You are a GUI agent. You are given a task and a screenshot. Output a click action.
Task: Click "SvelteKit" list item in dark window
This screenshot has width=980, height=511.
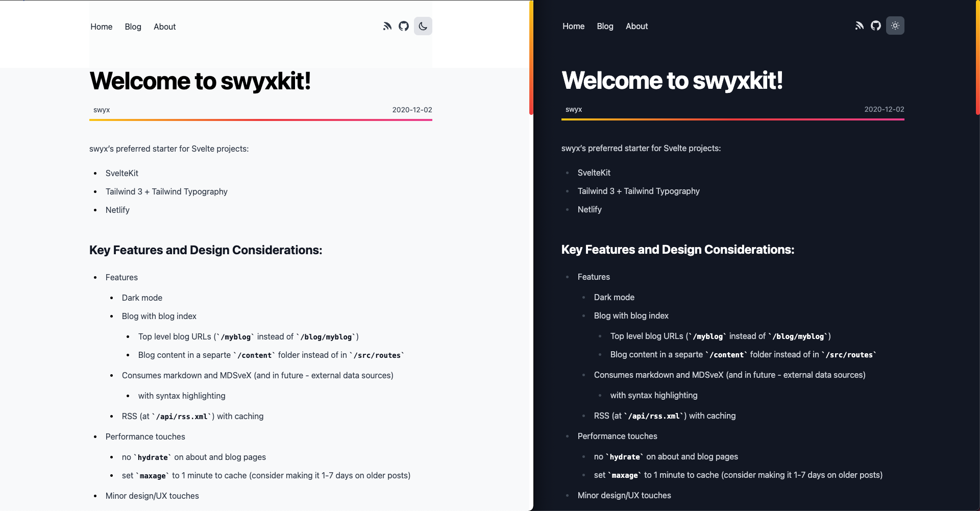coord(594,173)
